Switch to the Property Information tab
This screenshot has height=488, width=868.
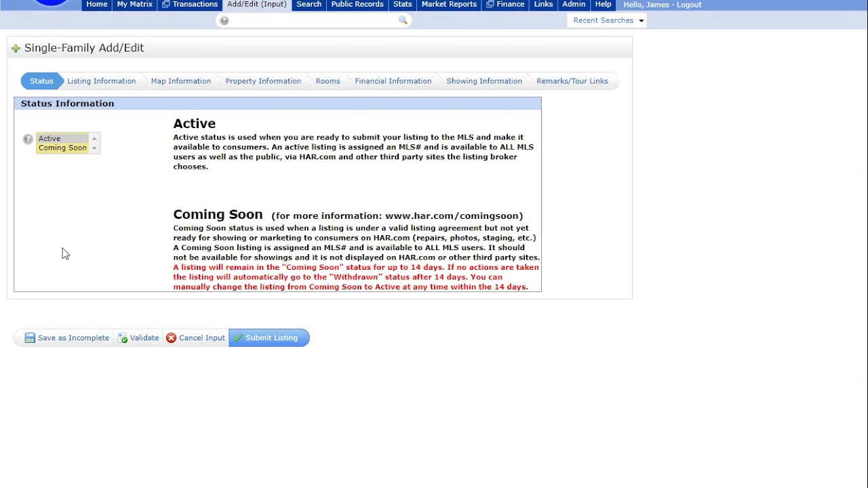[x=263, y=81]
